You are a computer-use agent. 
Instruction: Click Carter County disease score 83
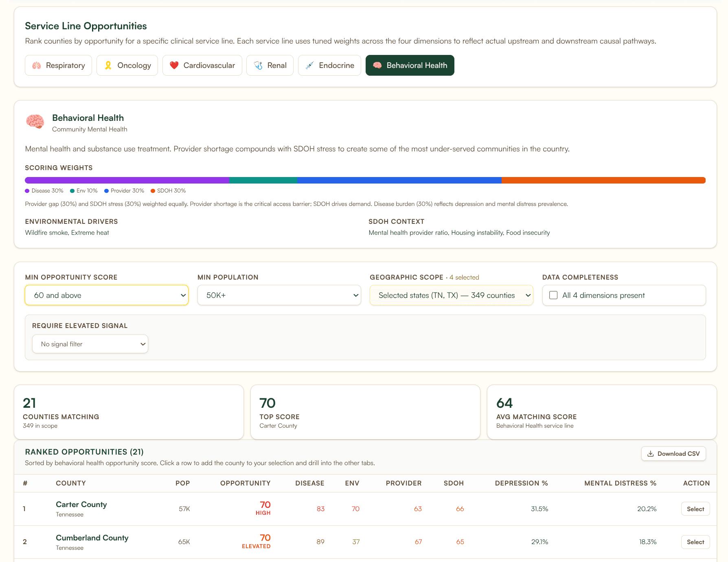321,509
